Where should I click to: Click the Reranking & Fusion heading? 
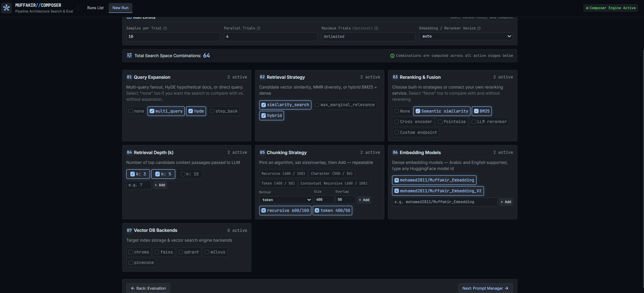pyautogui.click(x=420, y=77)
